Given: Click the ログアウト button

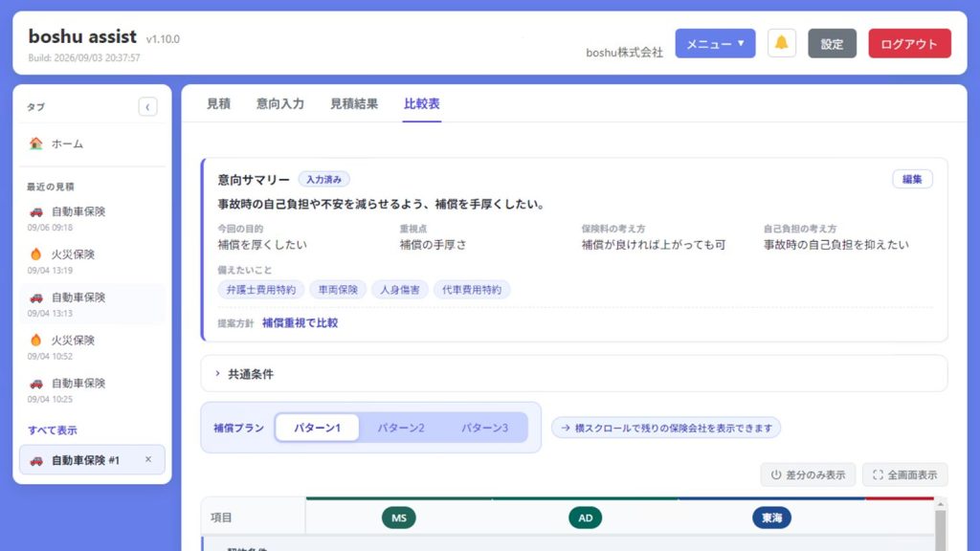Looking at the screenshot, I should click(909, 43).
